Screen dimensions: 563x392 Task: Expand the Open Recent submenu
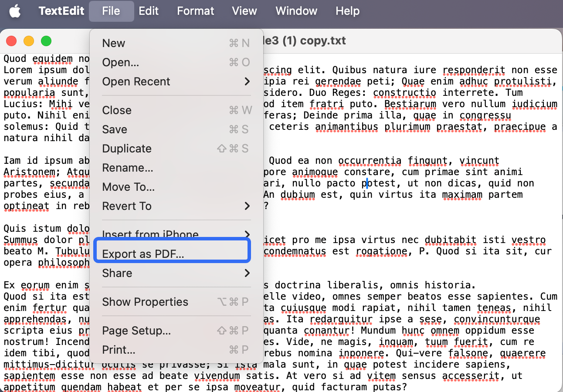pos(176,81)
